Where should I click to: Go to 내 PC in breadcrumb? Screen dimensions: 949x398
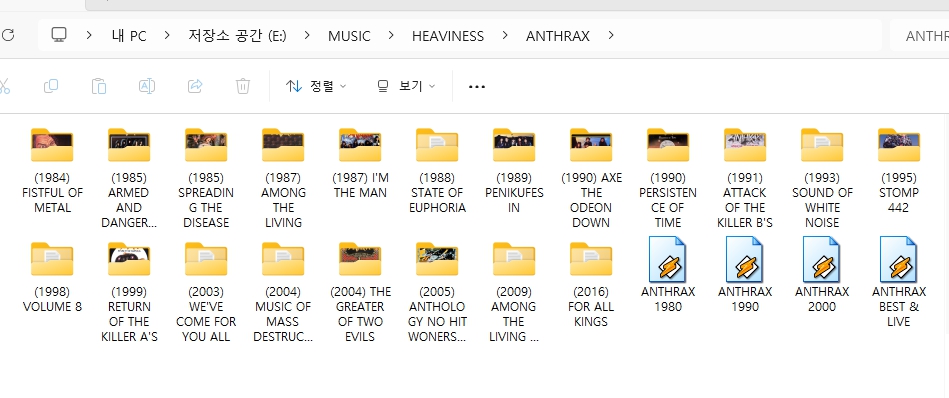tap(129, 36)
